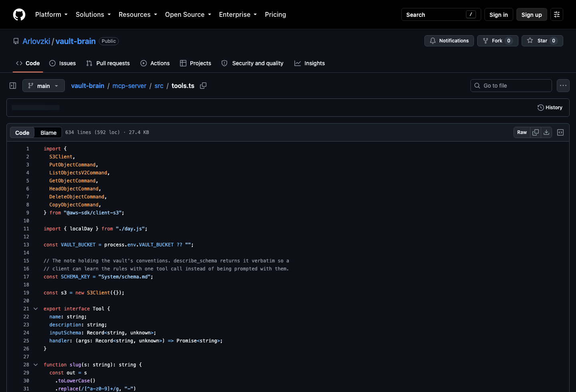The width and height of the screenshot is (576, 392).
Task: Click the Sign up button
Action: (x=532, y=14)
